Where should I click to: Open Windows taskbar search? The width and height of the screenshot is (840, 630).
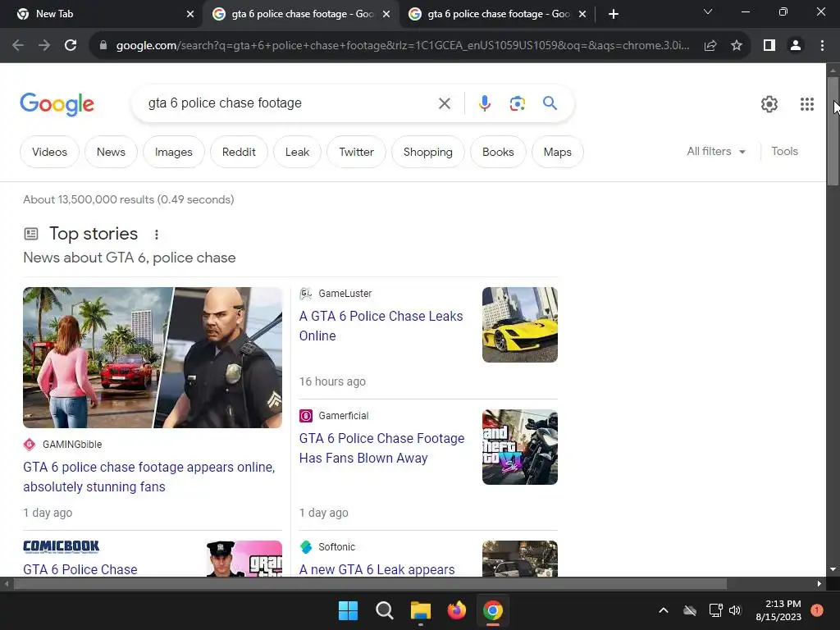coord(384,610)
